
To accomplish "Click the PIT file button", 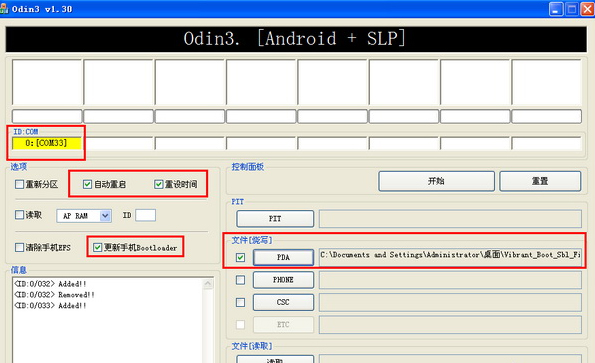I will (275, 219).
